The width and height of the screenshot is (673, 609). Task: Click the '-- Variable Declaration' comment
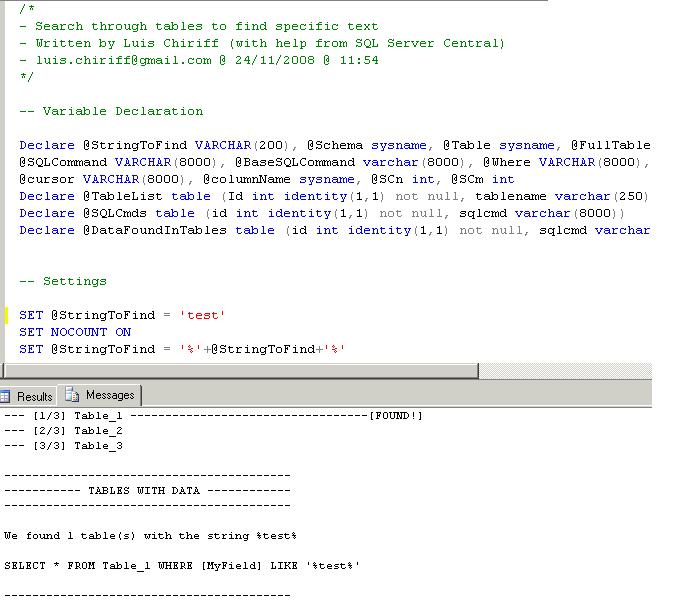[x=111, y=111]
